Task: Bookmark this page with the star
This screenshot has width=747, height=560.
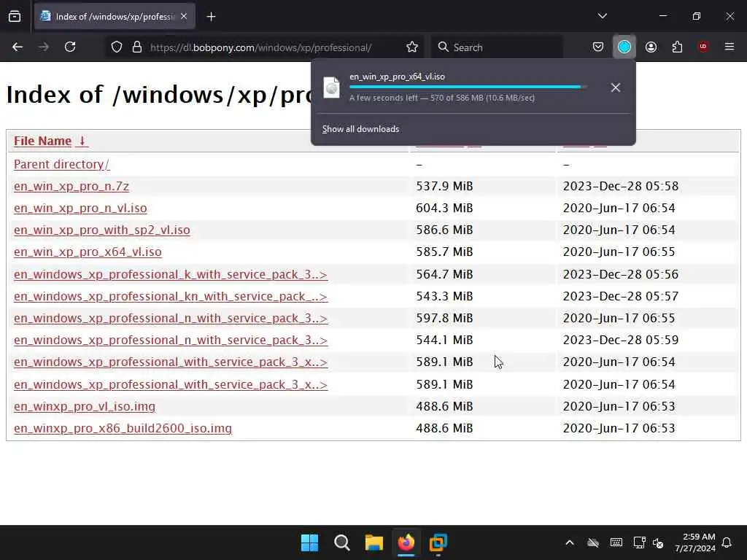Action: click(412, 47)
